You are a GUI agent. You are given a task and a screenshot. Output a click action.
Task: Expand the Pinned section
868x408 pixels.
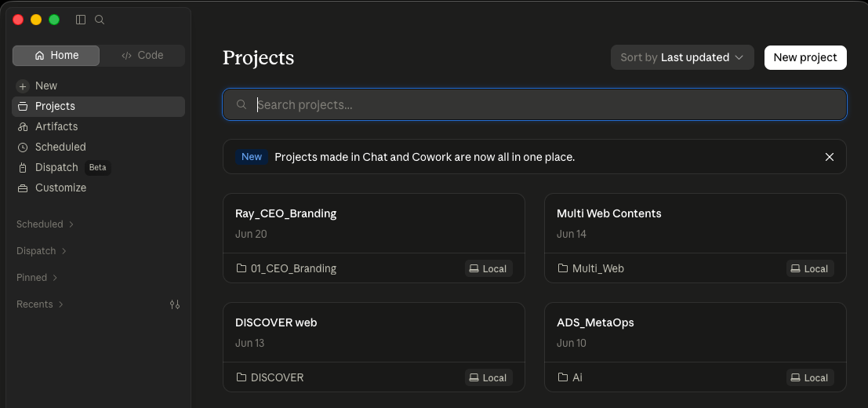(37, 277)
